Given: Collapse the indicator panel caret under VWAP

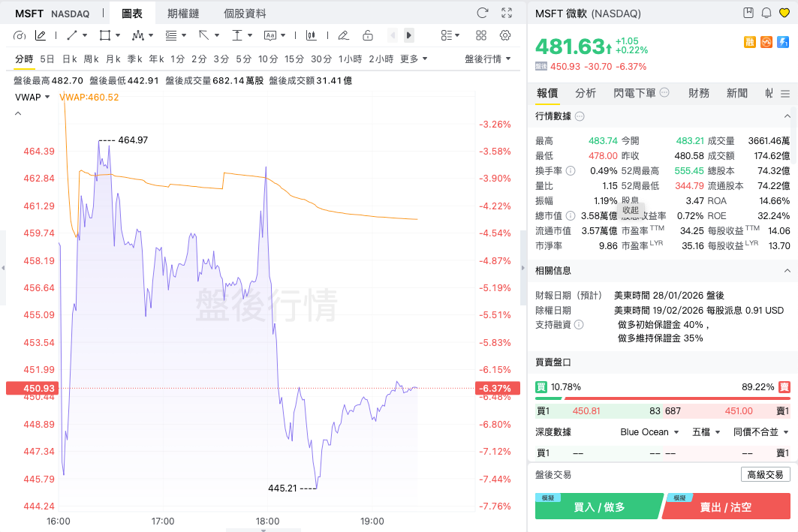Looking at the screenshot, I should [18, 113].
